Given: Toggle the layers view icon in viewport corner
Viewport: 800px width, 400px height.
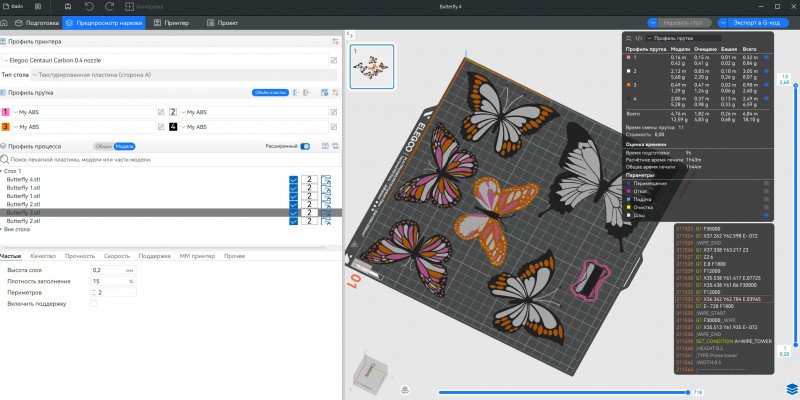Looking at the screenshot, I should 788,387.
